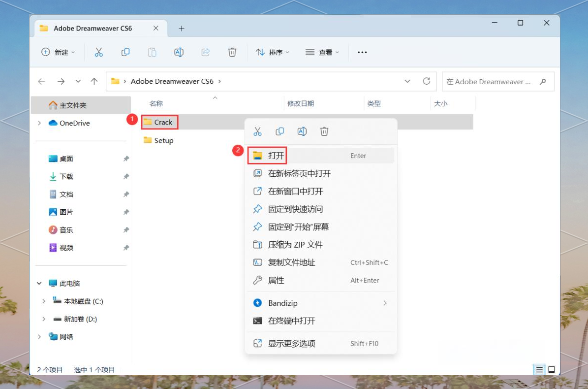Viewport: 588px width, 389px height.
Task: Click the Paste icon in the toolbar
Action: [x=152, y=52]
